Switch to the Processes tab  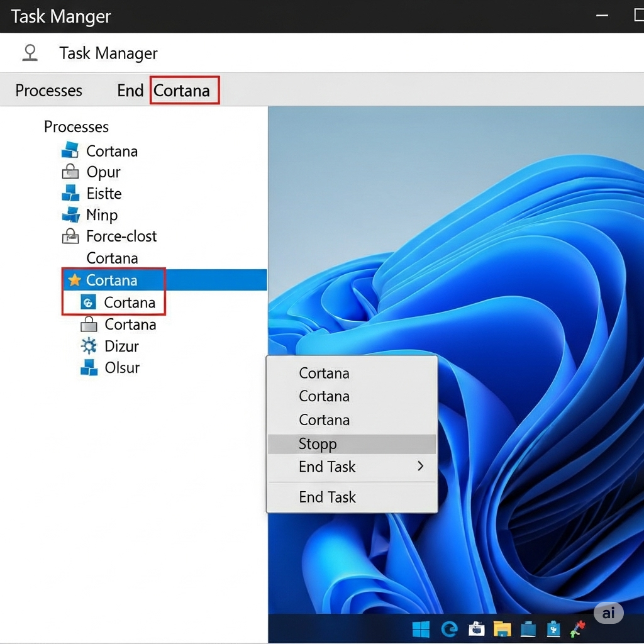point(49,91)
